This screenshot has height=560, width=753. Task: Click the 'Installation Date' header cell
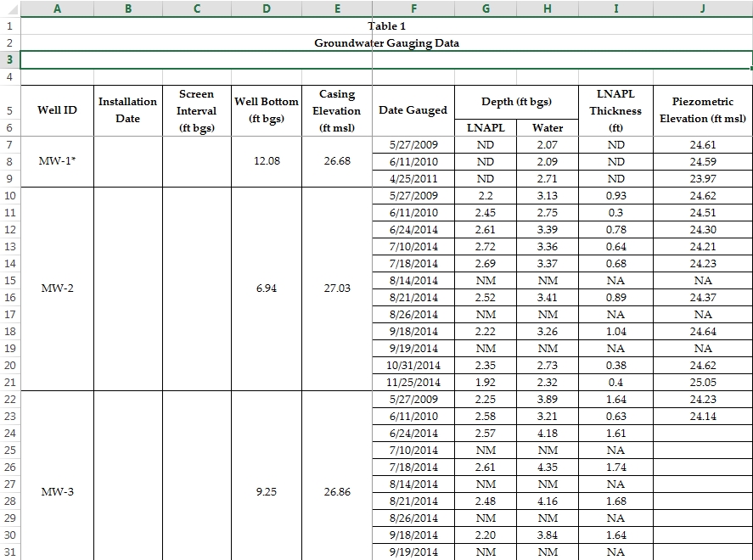pos(128,110)
